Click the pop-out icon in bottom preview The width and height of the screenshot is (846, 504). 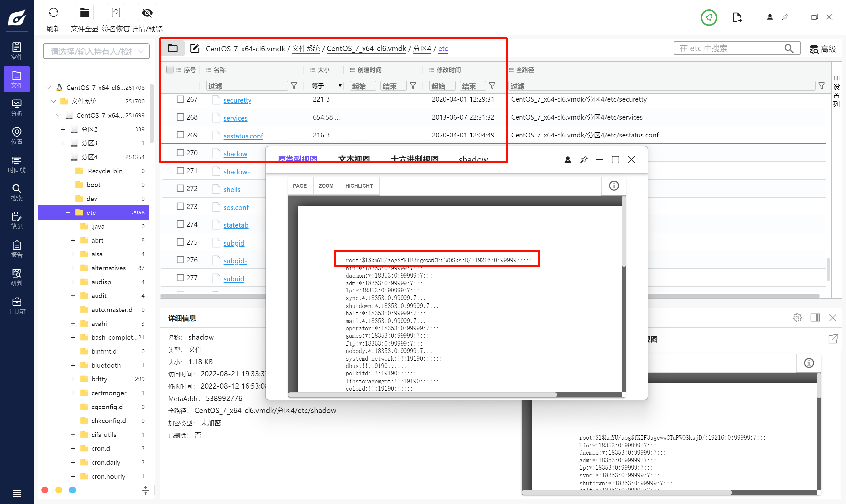[x=833, y=339]
